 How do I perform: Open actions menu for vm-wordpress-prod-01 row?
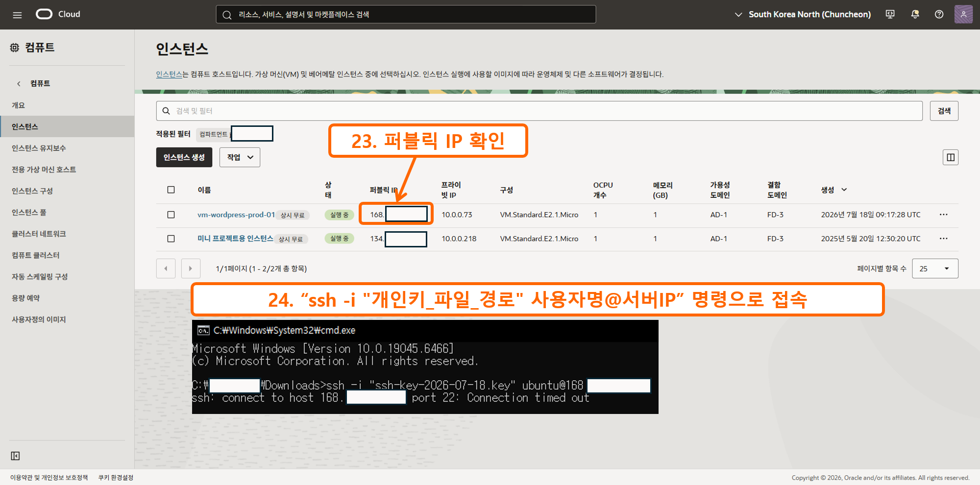[x=944, y=215]
